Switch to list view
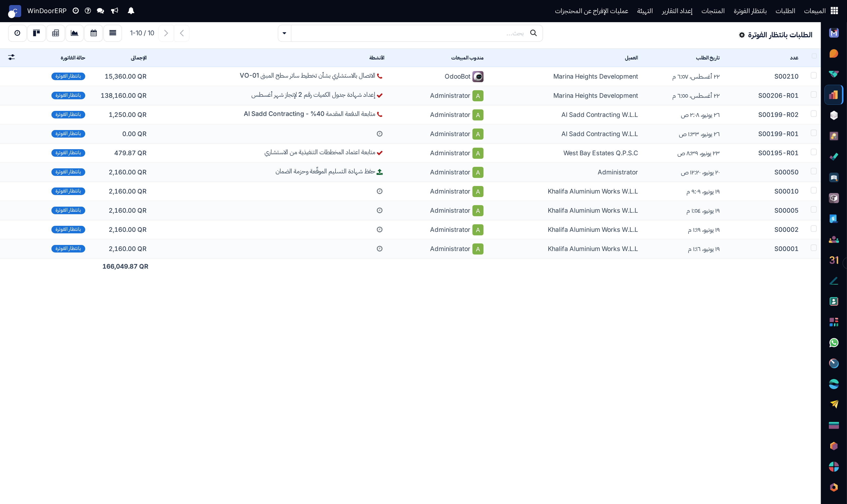The height and width of the screenshot is (504, 847). pos(113,33)
